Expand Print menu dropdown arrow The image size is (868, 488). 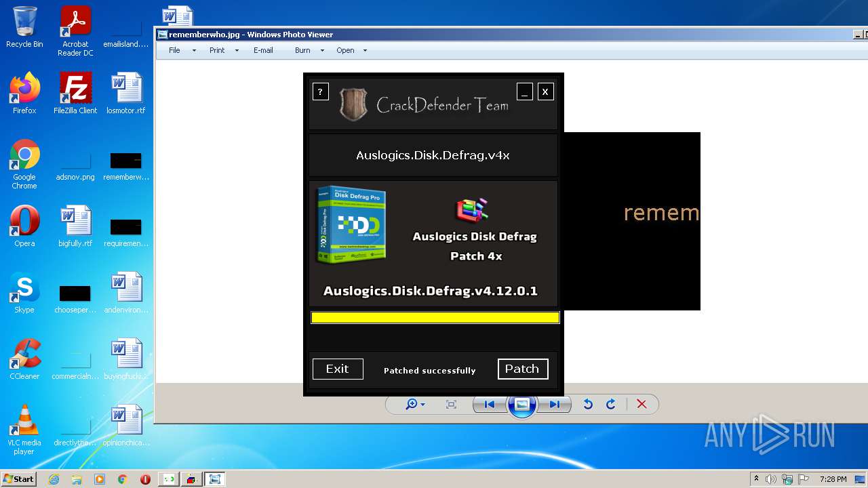click(x=237, y=51)
